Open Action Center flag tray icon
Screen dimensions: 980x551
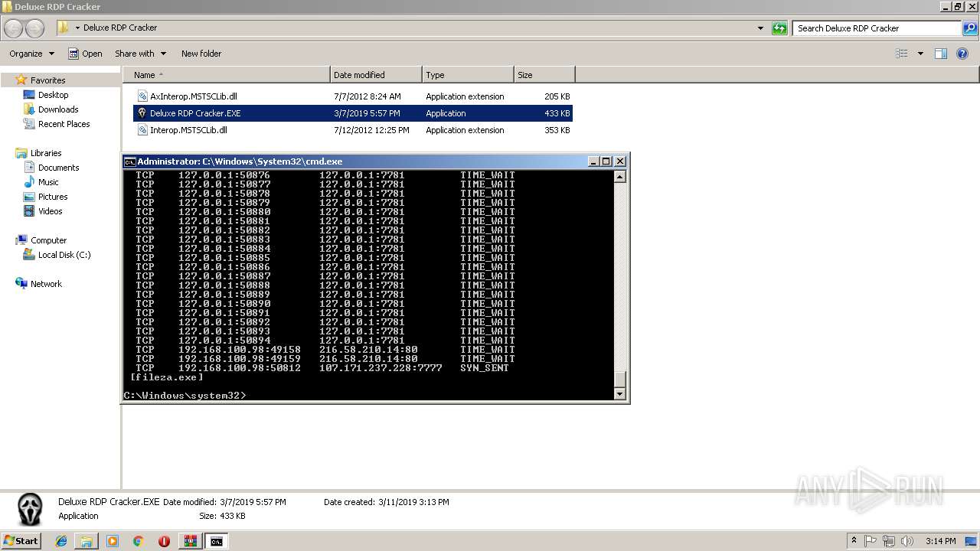pos(871,541)
